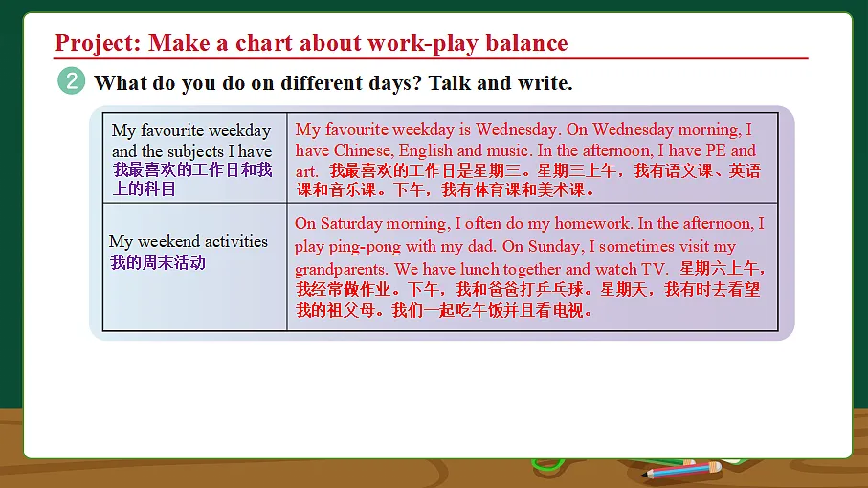
Task: Click the slide title 'Project: Make a chart about work-play balance'
Action: click(311, 43)
